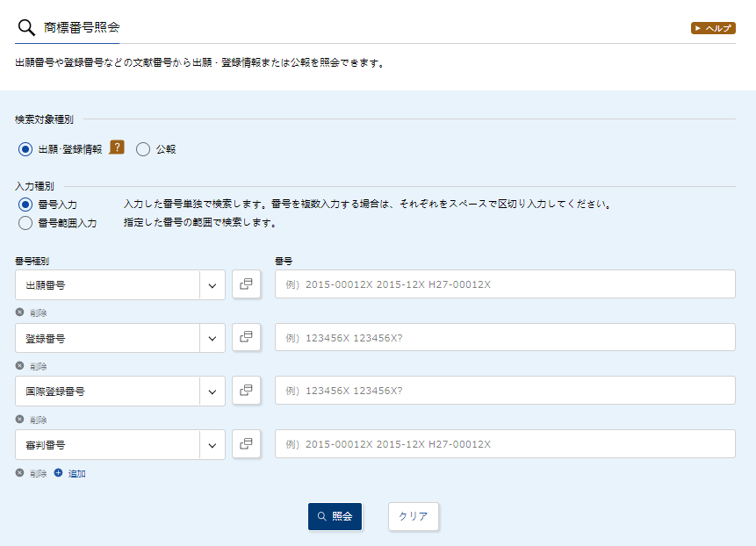Click the duplicate icon beside the 国際登録番号 dropdown
The height and width of the screenshot is (546, 756).
[x=246, y=391]
